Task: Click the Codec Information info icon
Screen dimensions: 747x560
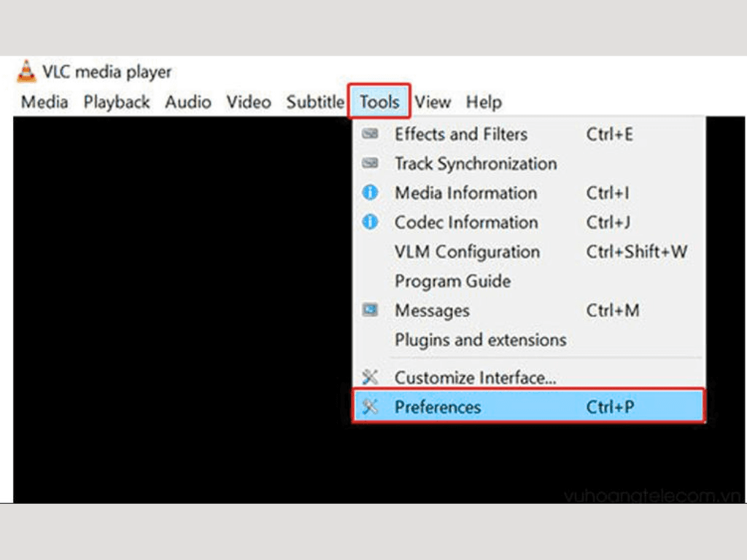Action: tap(370, 222)
